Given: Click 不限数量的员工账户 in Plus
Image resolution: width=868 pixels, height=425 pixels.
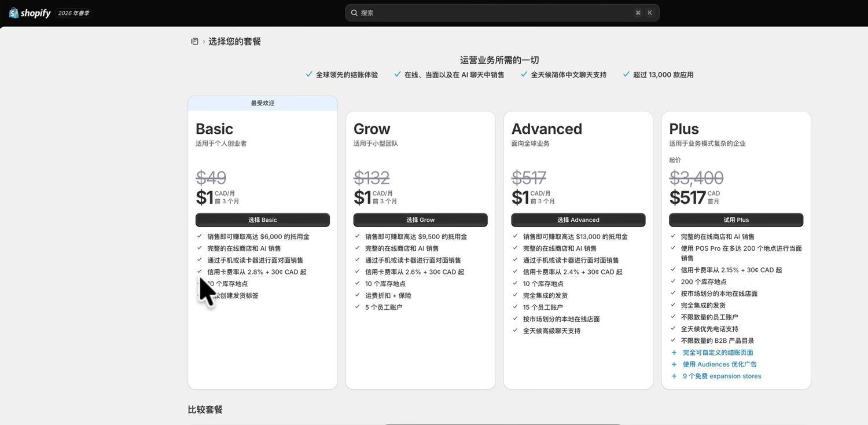Looking at the screenshot, I should point(709,317).
